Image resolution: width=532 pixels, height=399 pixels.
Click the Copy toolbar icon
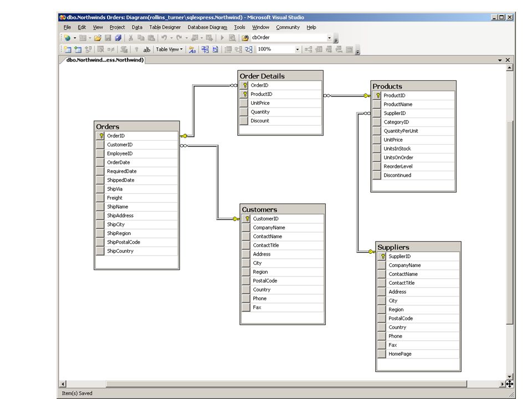[141, 38]
